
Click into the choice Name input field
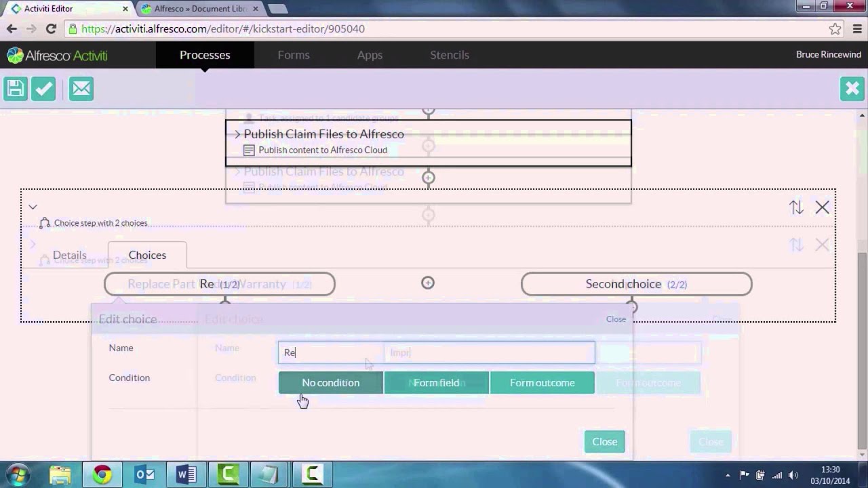click(x=436, y=352)
